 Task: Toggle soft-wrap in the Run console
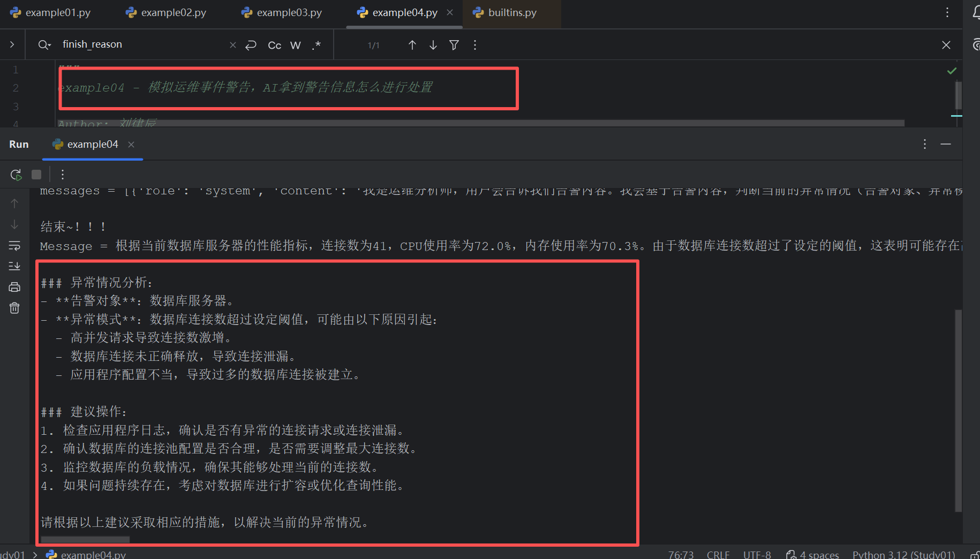tap(14, 245)
